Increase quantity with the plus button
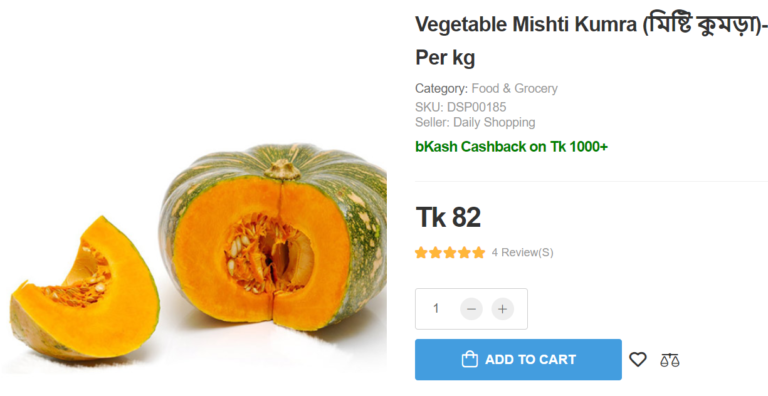Screen dimensions: 768x396 (503, 309)
